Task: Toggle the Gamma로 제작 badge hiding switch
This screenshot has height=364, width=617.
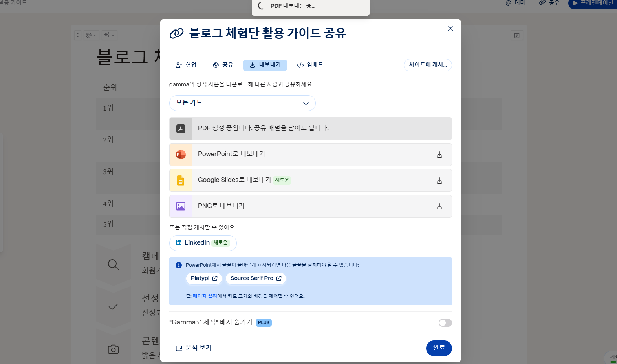Action: pos(445,323)
